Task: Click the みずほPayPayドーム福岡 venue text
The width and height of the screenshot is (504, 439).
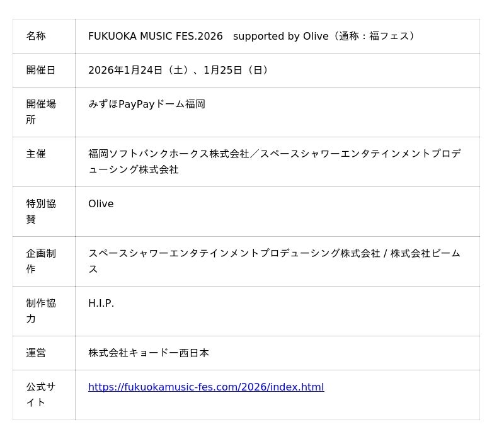Action: [x=147, y=104]
